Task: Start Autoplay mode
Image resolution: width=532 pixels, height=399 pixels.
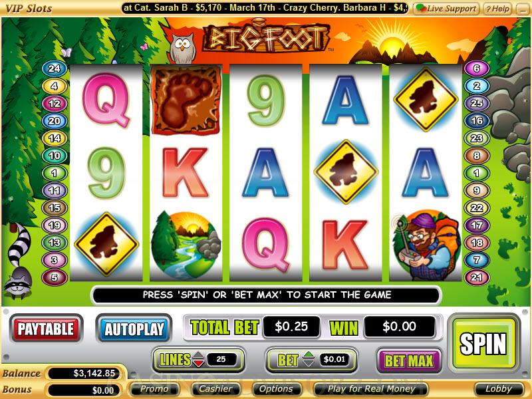Action: [x=134, y=329]
